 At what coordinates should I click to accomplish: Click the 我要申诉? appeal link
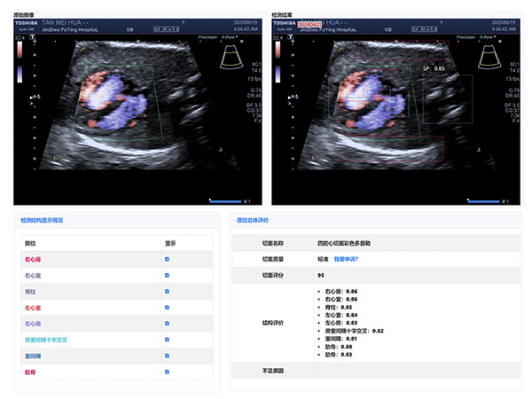[346, 259]
